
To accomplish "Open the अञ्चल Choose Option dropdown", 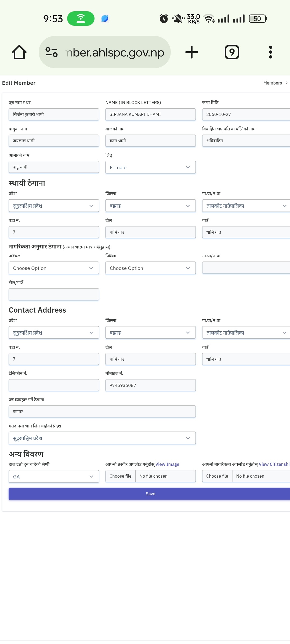I will point(54,268).
